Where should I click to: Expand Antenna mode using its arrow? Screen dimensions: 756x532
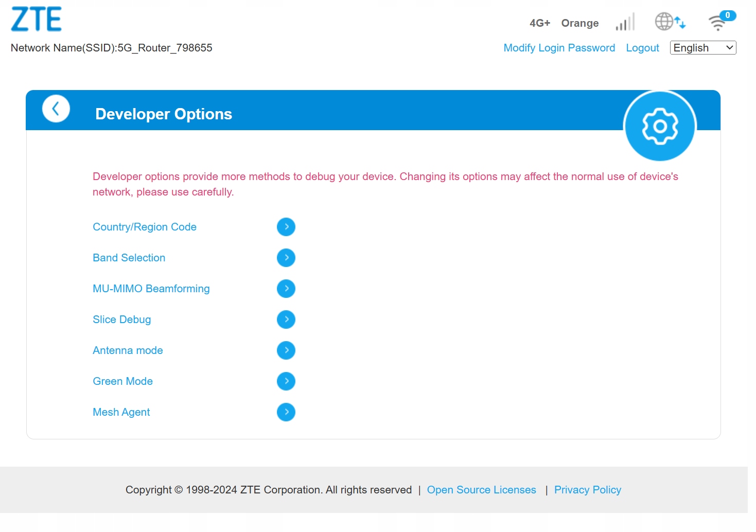[286, 350]
